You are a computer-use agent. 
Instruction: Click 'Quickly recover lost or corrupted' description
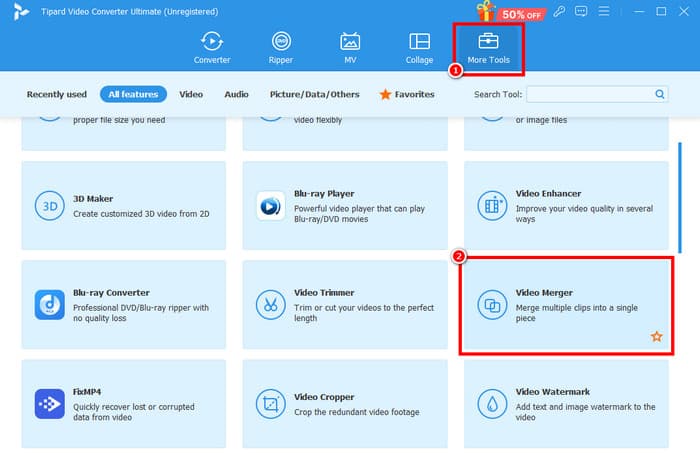tap(134, 412)
